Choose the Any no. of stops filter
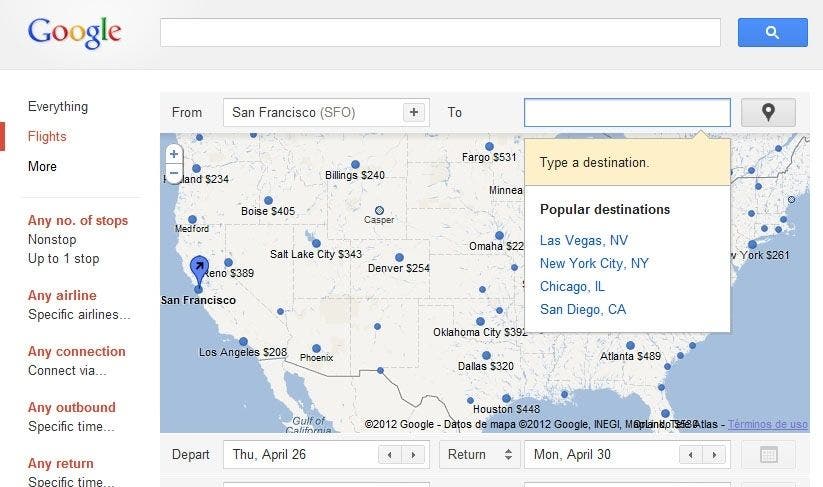This screenshot has height=487, width=823. [x=78, y=220]
